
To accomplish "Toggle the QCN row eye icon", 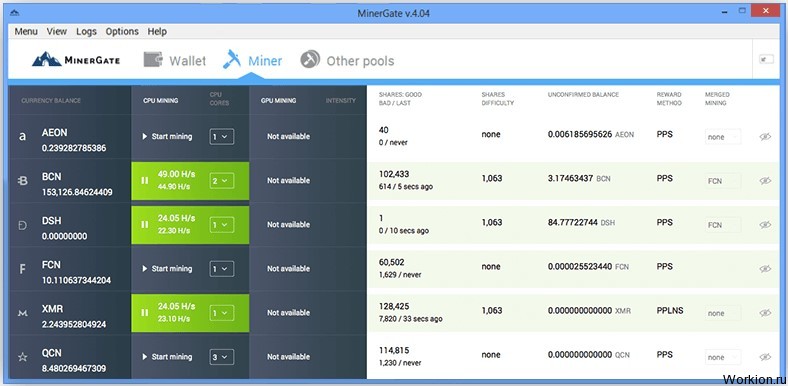I will tap(765, 357).
